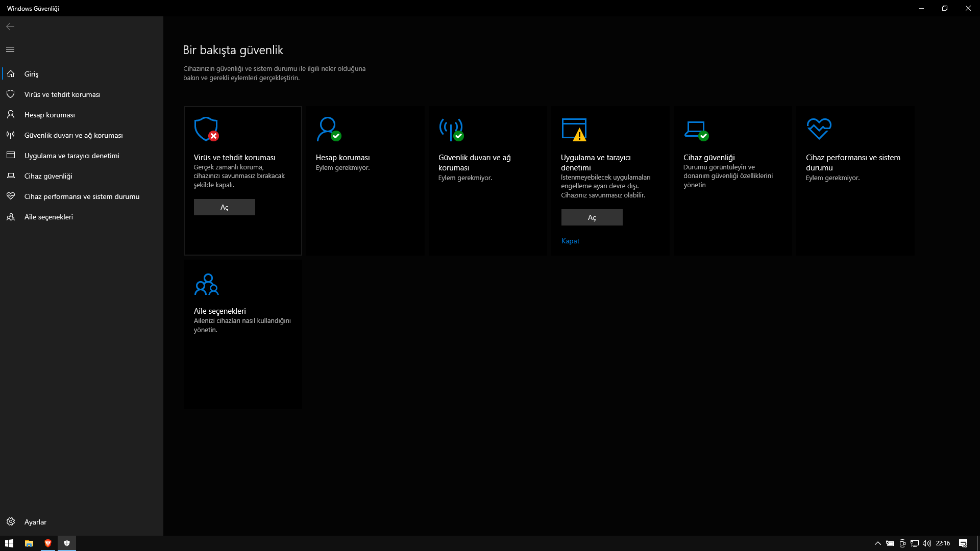
Task: Choose Uygulama ve tarayıcı denetimi in sidebar
Action: coord(82,156)
